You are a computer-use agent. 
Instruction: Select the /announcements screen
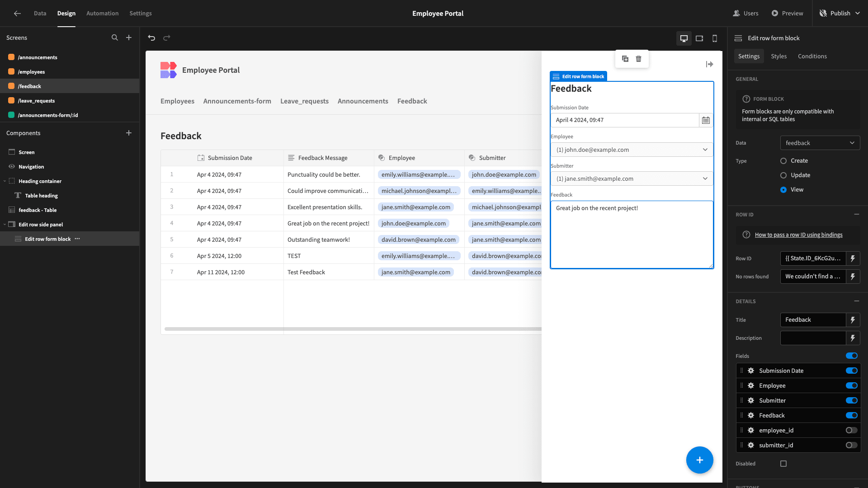point(70,57)
